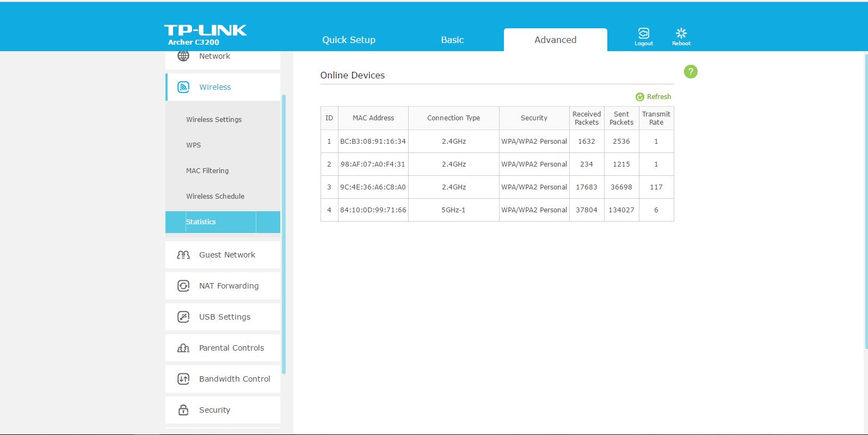Click sent packets value 36698
This screenshot has width=868, height=435.
point(621,187)
